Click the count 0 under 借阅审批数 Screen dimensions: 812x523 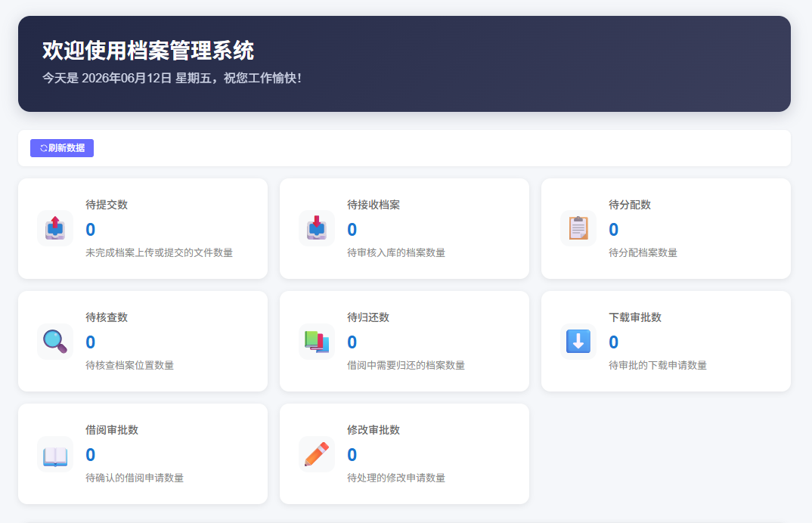coord(90,455)
